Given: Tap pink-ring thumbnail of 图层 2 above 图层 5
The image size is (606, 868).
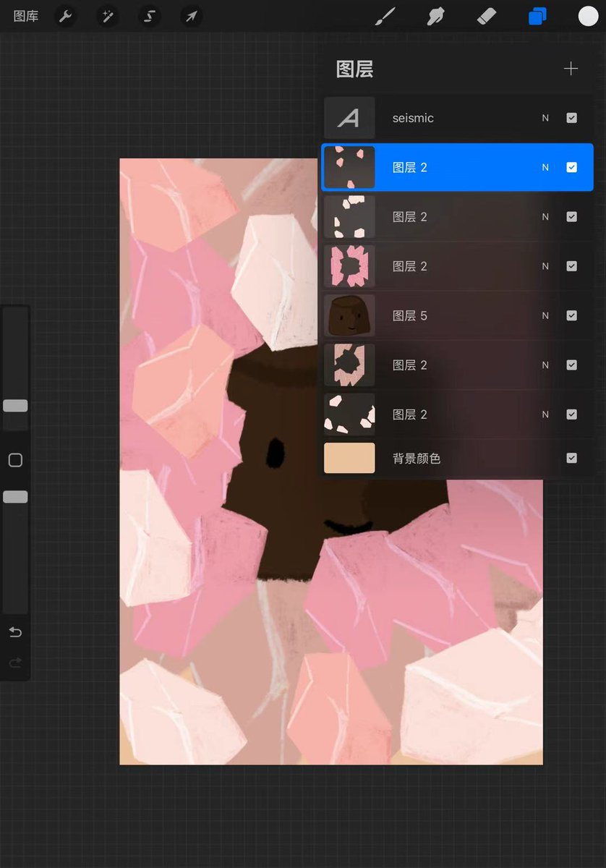Looking at the screenshot, I should pos(349,266).
